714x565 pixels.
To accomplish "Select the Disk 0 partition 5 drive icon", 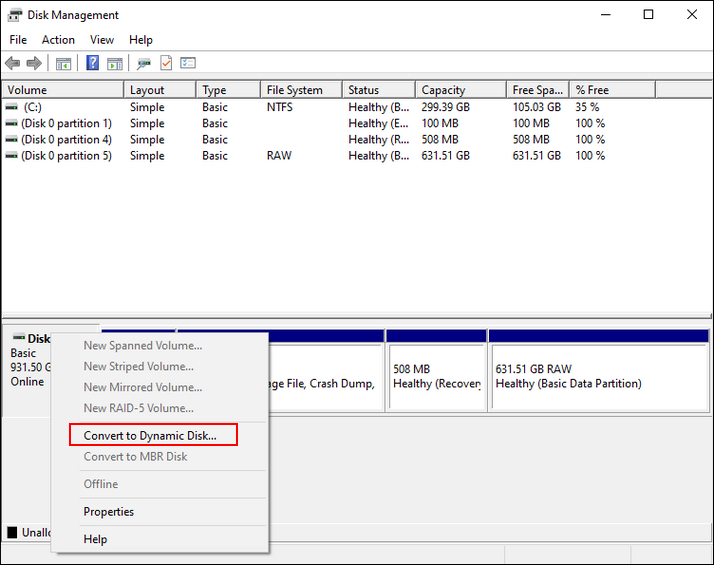I will pos(11,156).
